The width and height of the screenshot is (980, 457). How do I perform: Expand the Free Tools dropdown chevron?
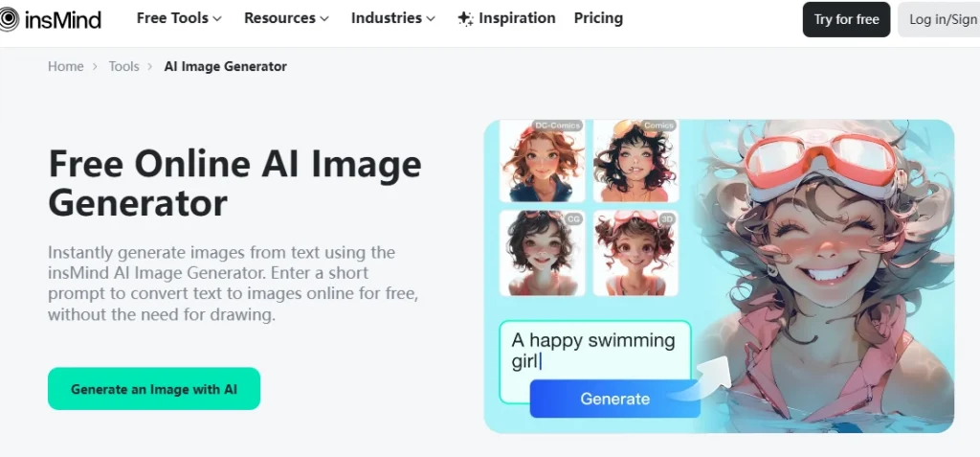pos(217,19)
